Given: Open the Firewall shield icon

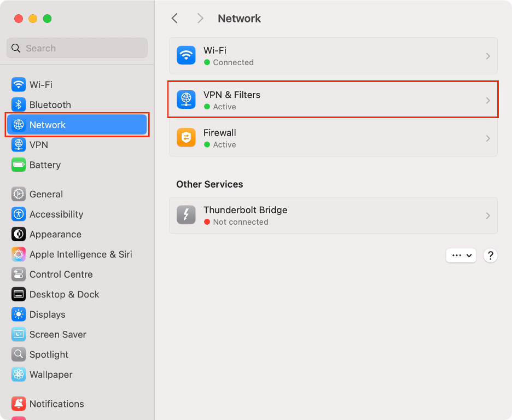Looking at the screenshot, I should pos(186,138).
